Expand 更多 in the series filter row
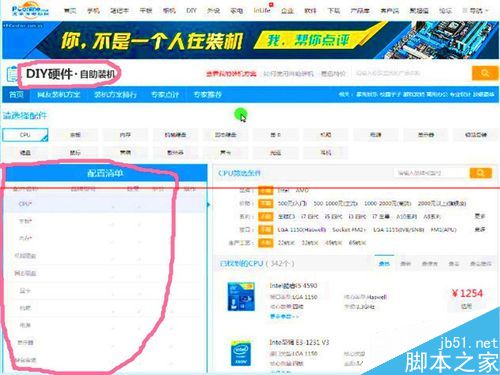This screenshot has height=375, width=500. coord(480,216)
